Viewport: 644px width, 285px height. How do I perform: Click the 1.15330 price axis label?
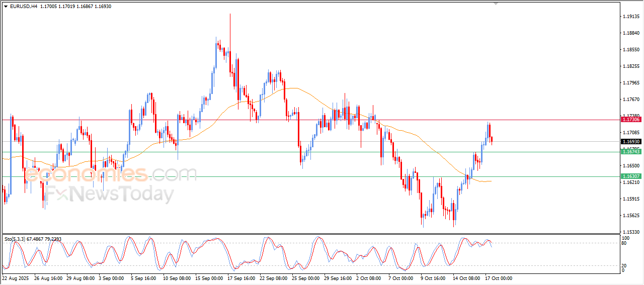631,232
